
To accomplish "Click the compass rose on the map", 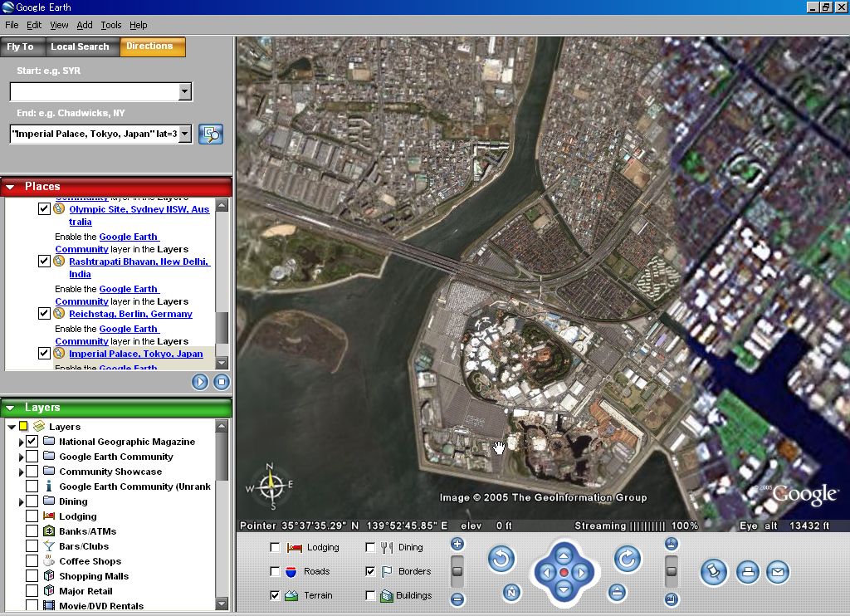I will pyautogui.click(x=270, y=486).
